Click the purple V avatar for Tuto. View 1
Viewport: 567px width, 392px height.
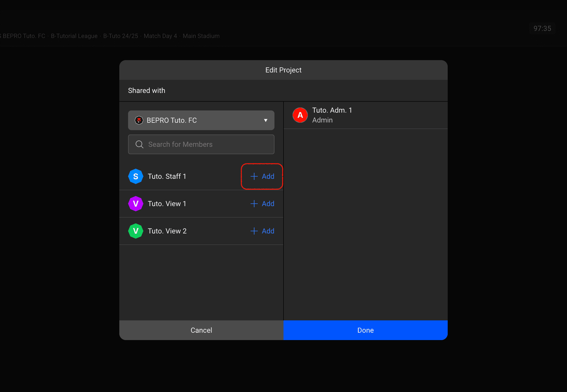tap(135, 204)
